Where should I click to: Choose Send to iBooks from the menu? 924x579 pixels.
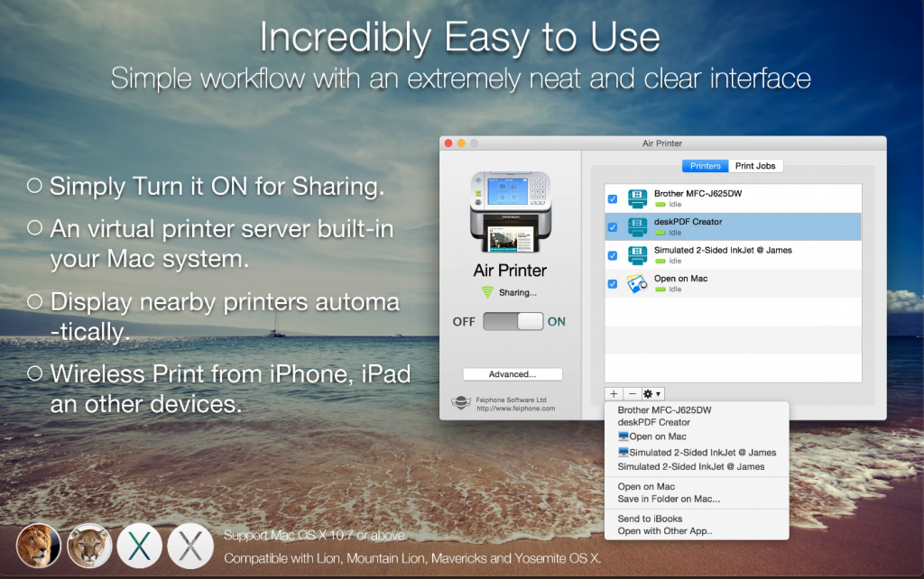(x=652, y=518)
